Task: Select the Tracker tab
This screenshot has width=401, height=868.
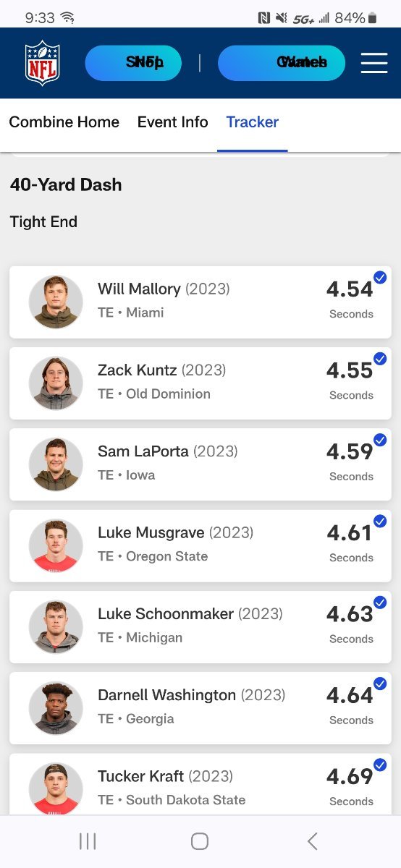Action: coord(253,122)
